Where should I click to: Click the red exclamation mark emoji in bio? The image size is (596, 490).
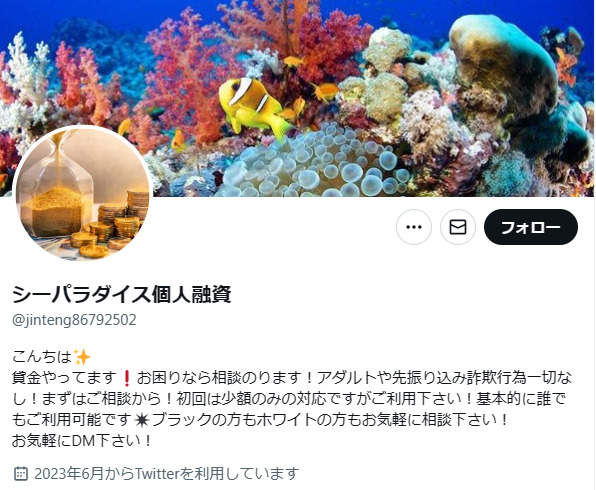point(127,378)
